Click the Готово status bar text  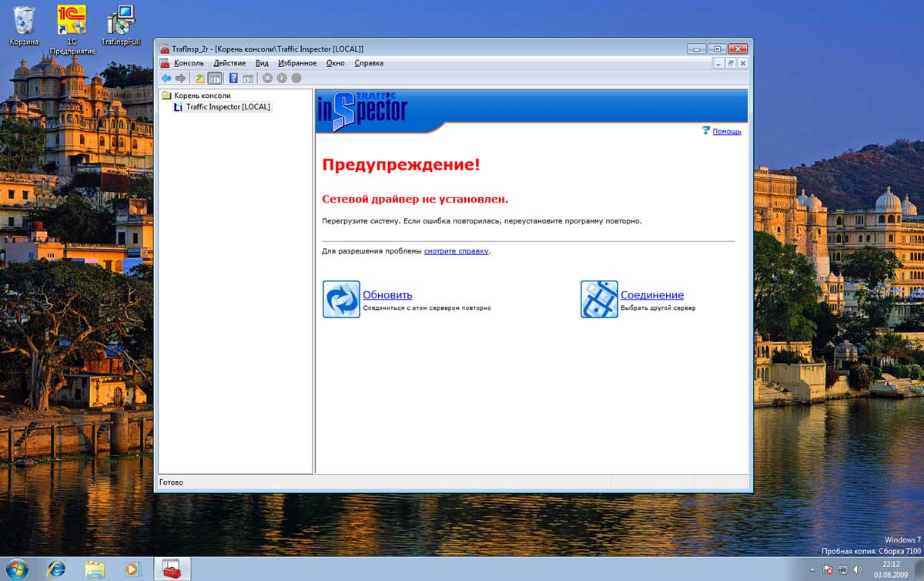coord(171,482)
